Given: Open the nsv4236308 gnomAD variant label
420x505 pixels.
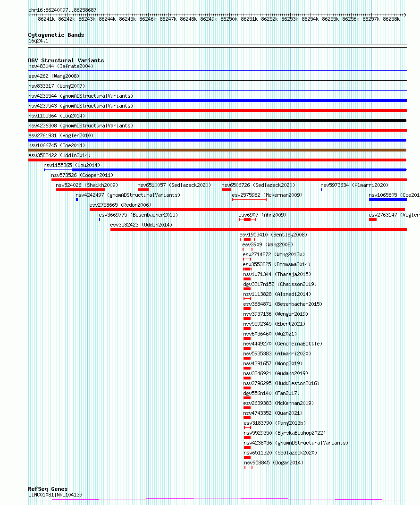Looking at the screenshot, I should click(81, 126).
